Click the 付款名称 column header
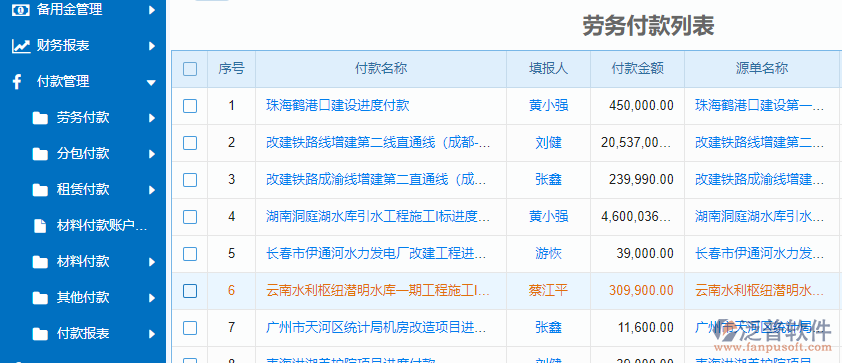This screenshot has height=363, width=842. [381, 68]
